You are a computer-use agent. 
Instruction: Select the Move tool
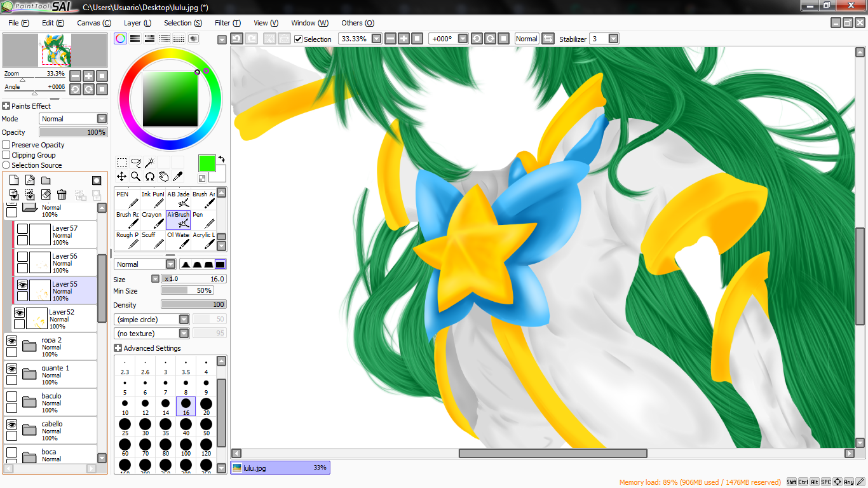pyautogui.click(x=122, y=177)
